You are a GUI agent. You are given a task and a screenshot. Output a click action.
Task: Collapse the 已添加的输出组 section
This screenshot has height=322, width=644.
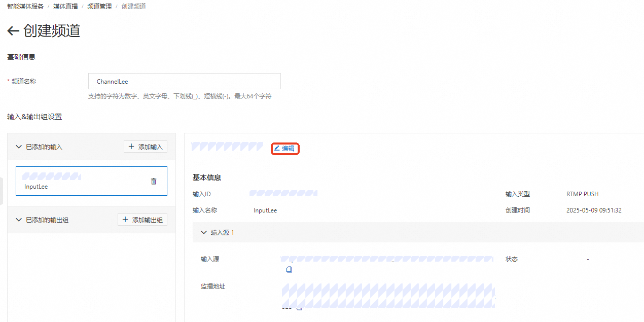click(19, 220)
